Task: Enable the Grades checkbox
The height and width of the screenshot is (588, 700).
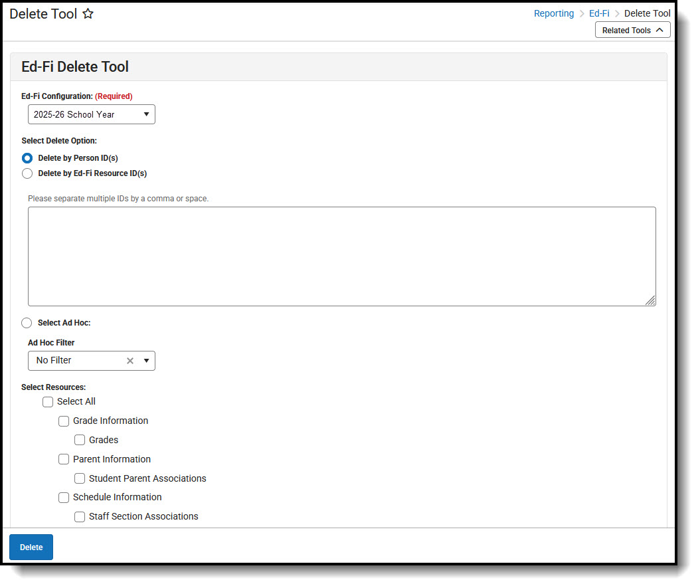Action: tap(80, 440)
